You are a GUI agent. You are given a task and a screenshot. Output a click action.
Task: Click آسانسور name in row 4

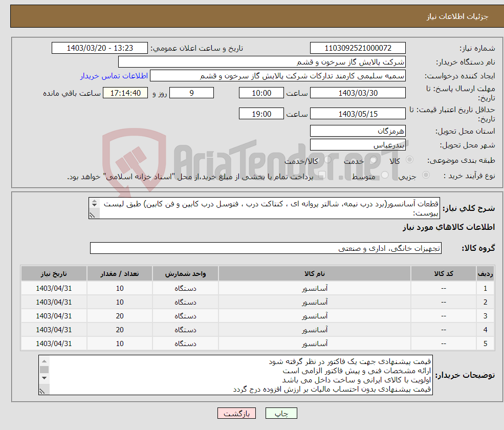point(315,330)
